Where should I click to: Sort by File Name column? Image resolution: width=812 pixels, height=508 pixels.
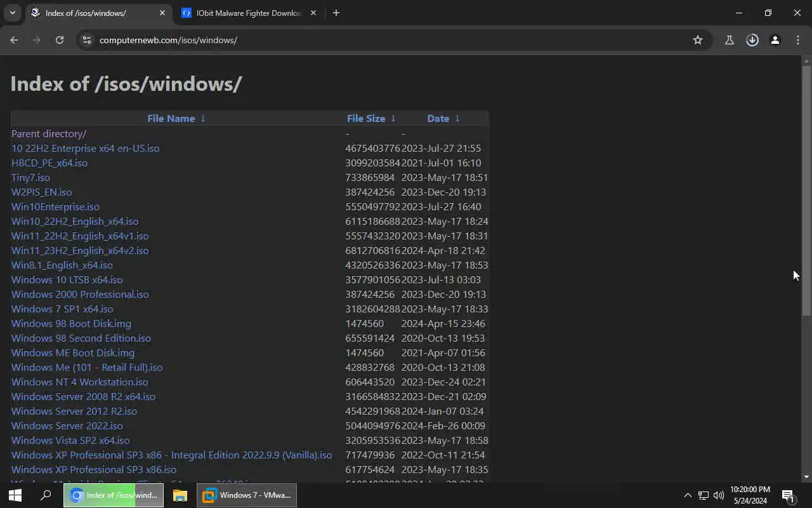[171, 118]
